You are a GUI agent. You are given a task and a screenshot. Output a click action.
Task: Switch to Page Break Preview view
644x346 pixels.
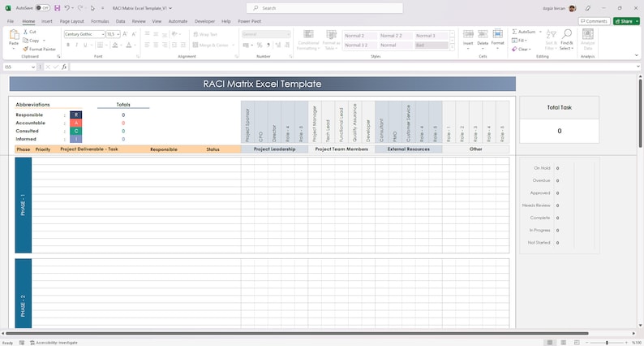coord(577,342)
